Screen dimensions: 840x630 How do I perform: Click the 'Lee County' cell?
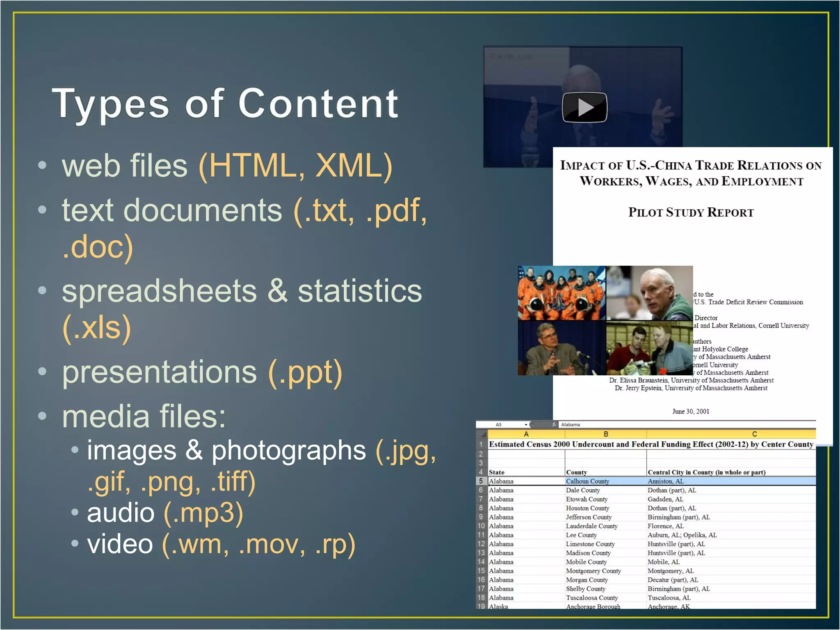pyautogui.click(x=606, y=535)
